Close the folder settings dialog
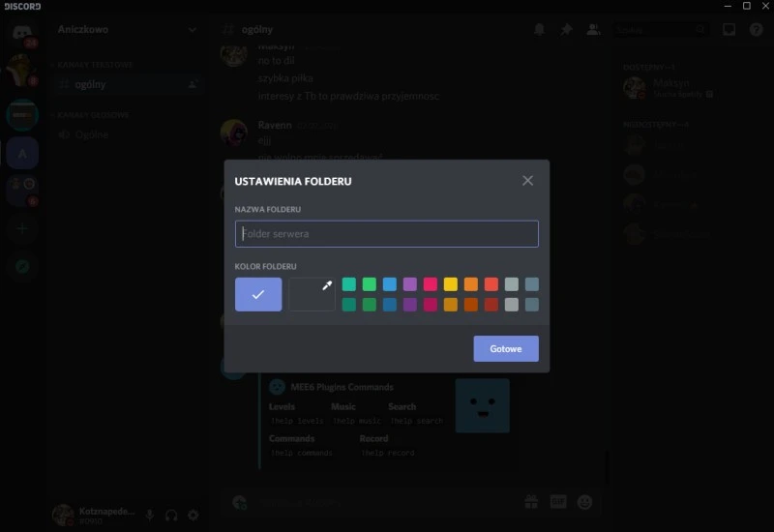The height and width of the screenshot is (532, 774). pos(527,181)
